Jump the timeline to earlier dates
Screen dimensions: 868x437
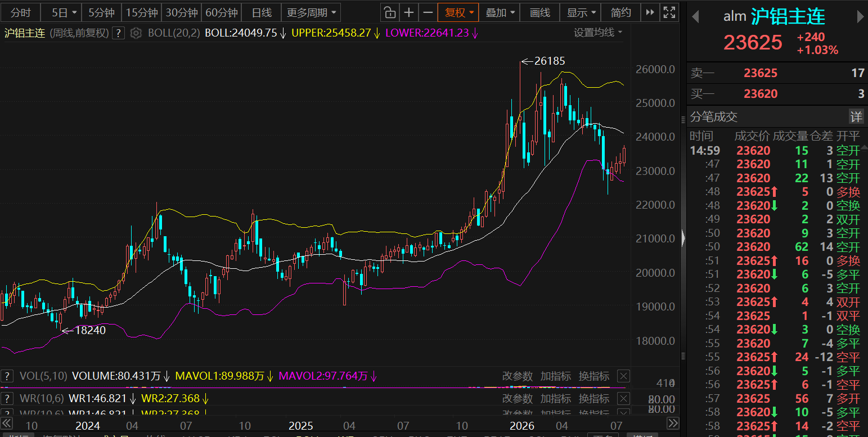pyautogui.click(x=7, y=424)
